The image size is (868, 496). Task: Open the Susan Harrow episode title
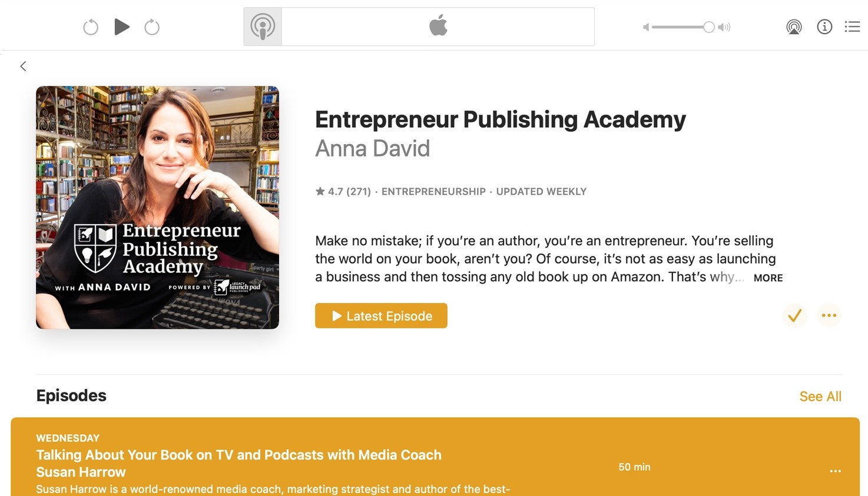238,464
